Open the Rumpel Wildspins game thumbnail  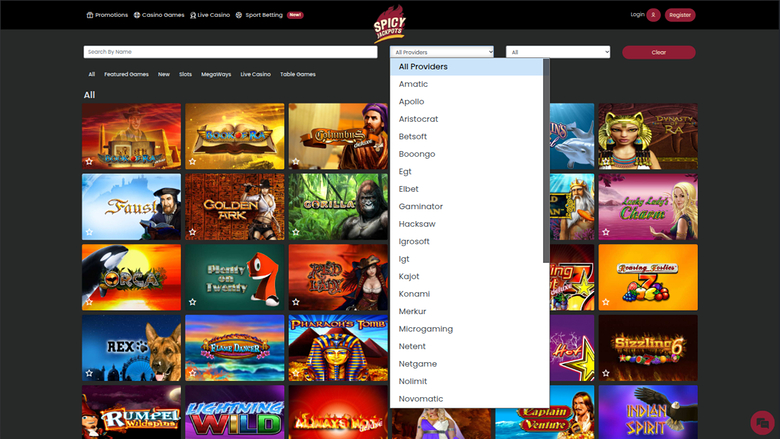pos(131,412)
